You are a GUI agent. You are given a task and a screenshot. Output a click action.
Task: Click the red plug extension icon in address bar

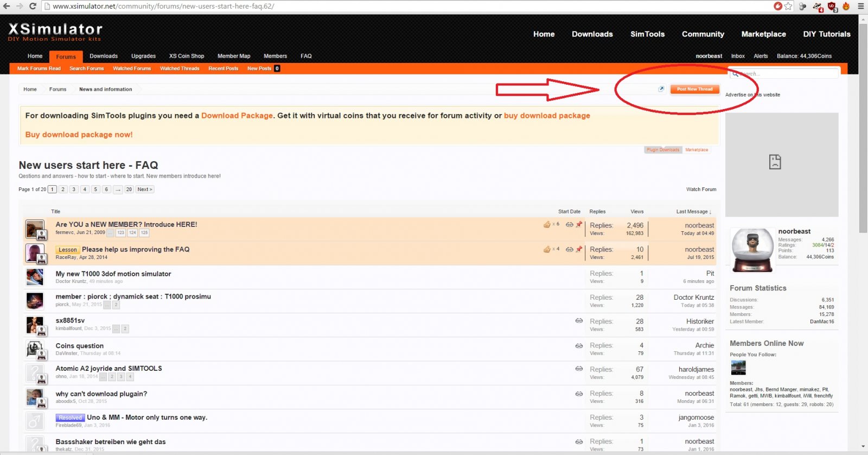(x=778, y=6)
